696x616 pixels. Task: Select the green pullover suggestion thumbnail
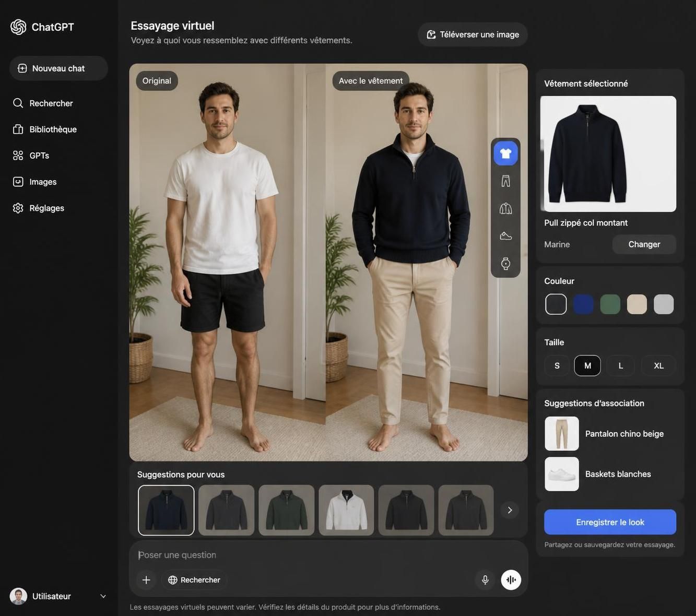[287, 511]
